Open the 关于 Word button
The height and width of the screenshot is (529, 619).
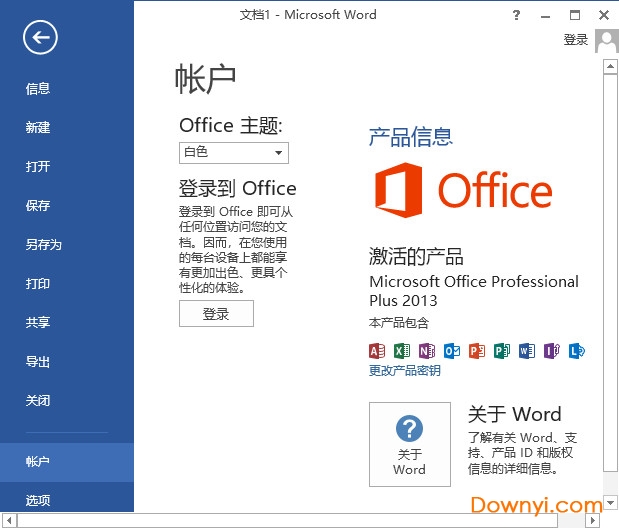point(409,444)
